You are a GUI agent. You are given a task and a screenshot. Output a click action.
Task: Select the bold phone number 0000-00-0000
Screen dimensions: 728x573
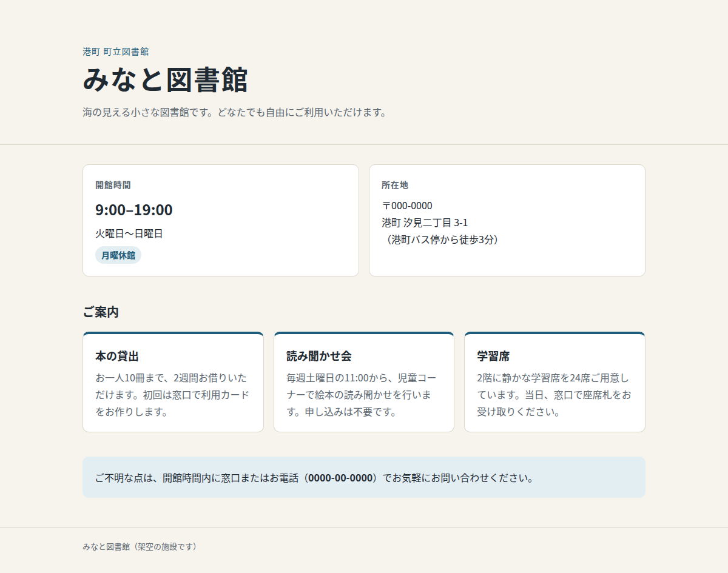(x=340, y=478)
